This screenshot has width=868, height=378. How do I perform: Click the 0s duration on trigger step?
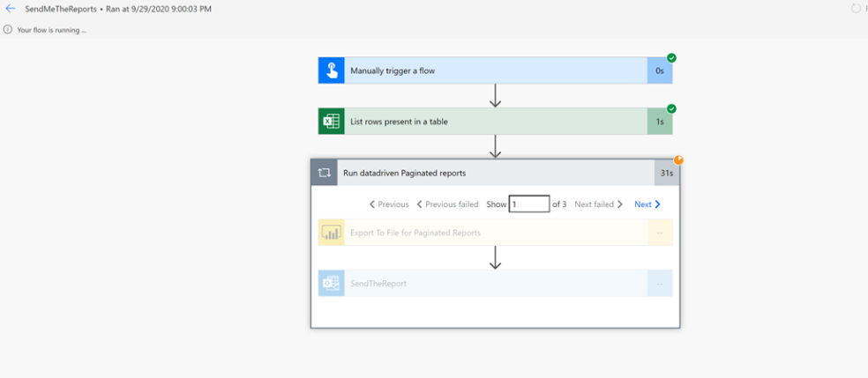[x=660, y=70]
